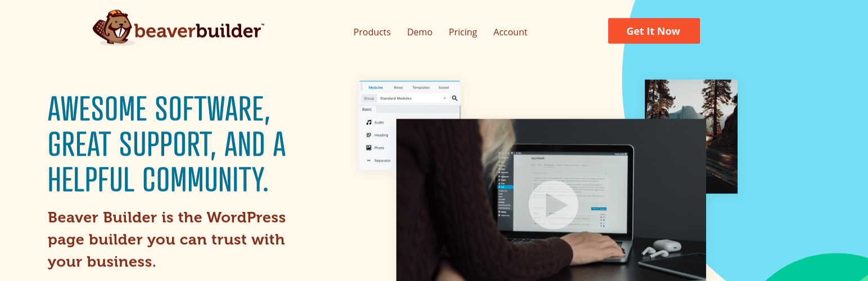868x281 pixels.
Task: Play the laptop video
Action: click(x=553, y=205)
